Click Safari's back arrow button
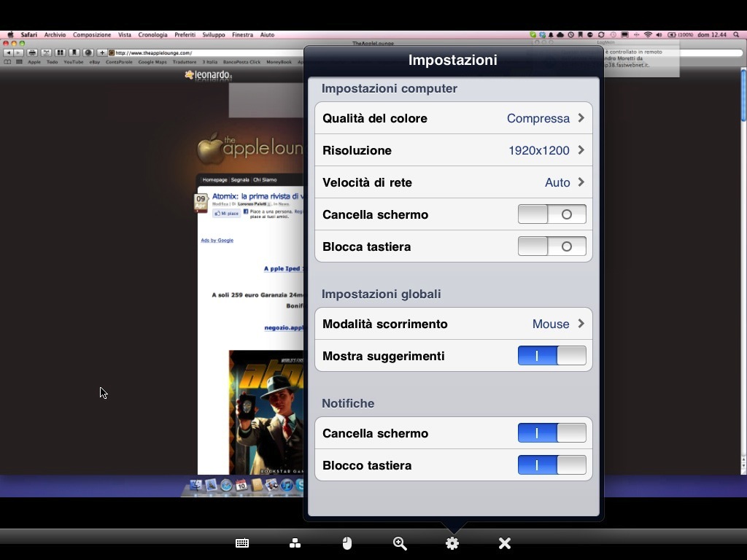The width and height of the screenshot is (747, 560). click(9, 52)
